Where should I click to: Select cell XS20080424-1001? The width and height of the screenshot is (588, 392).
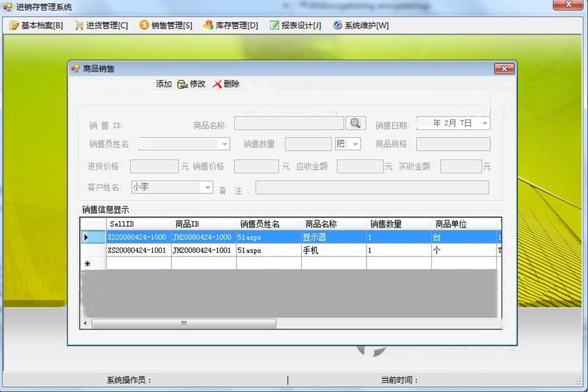(x=139, y=250)
